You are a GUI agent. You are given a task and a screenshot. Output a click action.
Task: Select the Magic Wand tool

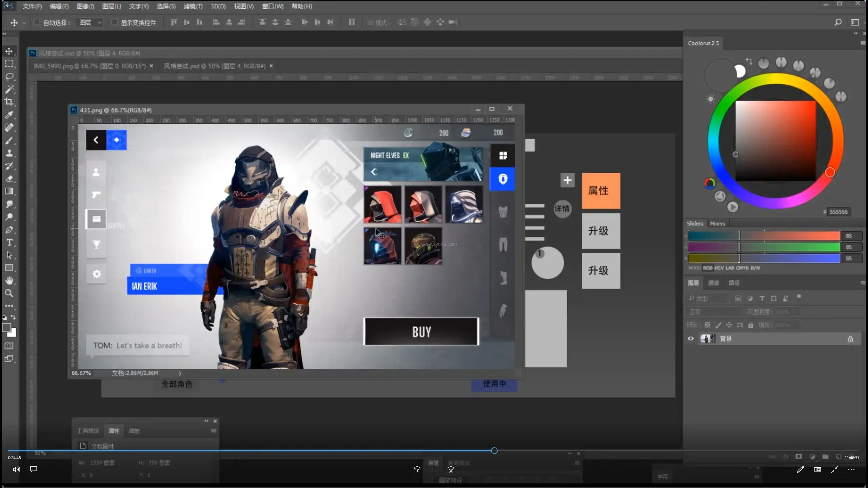(9, 89)
